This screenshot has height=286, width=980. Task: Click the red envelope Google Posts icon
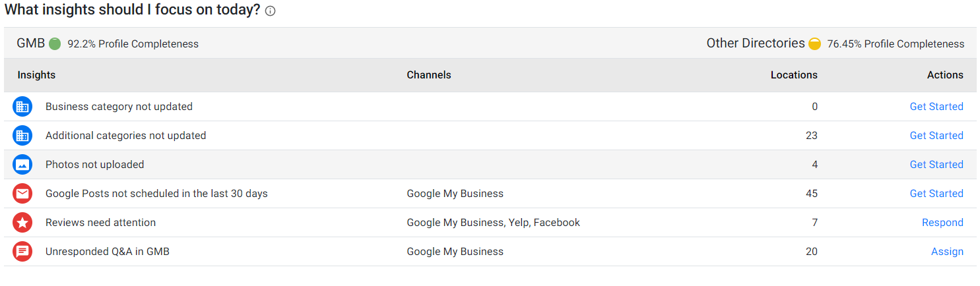22,194
